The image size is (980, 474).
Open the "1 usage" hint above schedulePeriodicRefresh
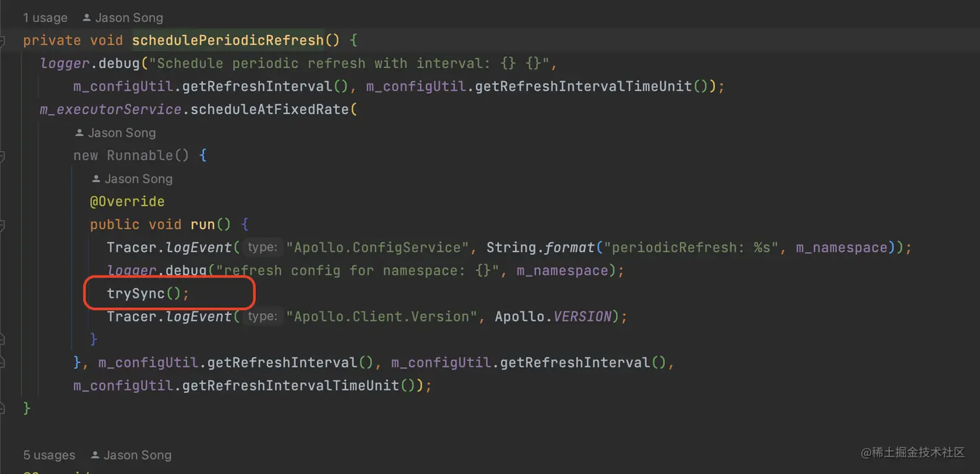click(x=45, y=18)
